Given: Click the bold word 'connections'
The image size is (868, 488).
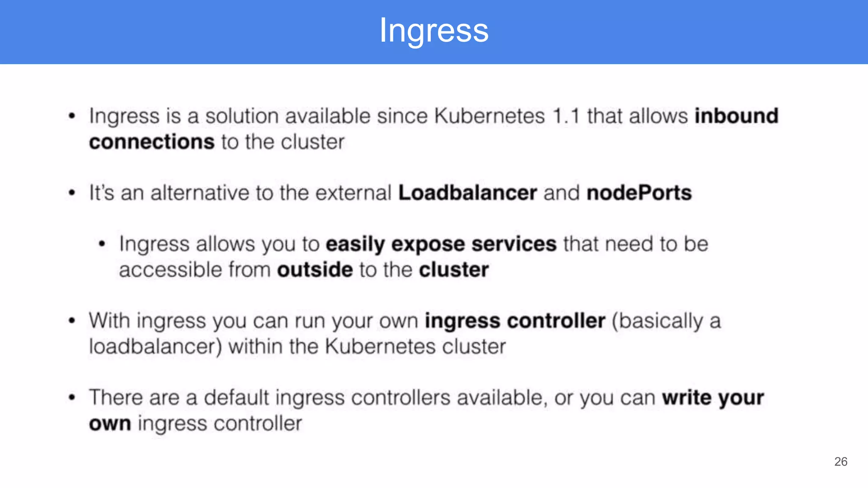Looking at the screenshot, I should tap(152, 142).
